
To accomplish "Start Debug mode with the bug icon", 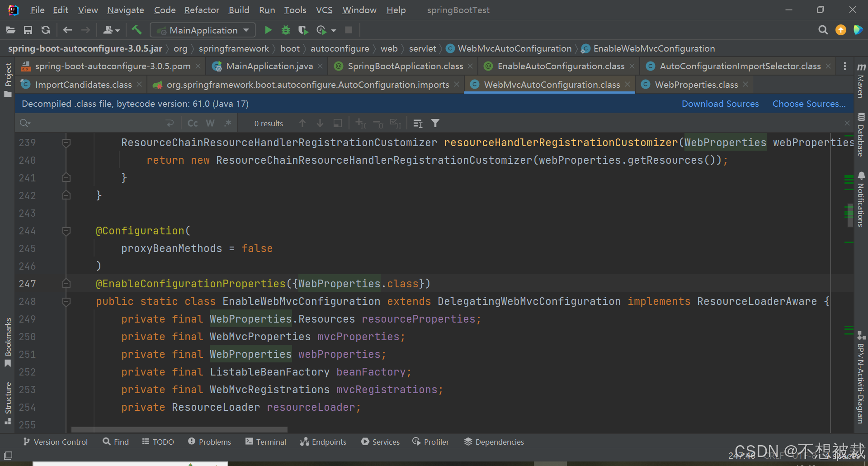I will pos(285,30).
